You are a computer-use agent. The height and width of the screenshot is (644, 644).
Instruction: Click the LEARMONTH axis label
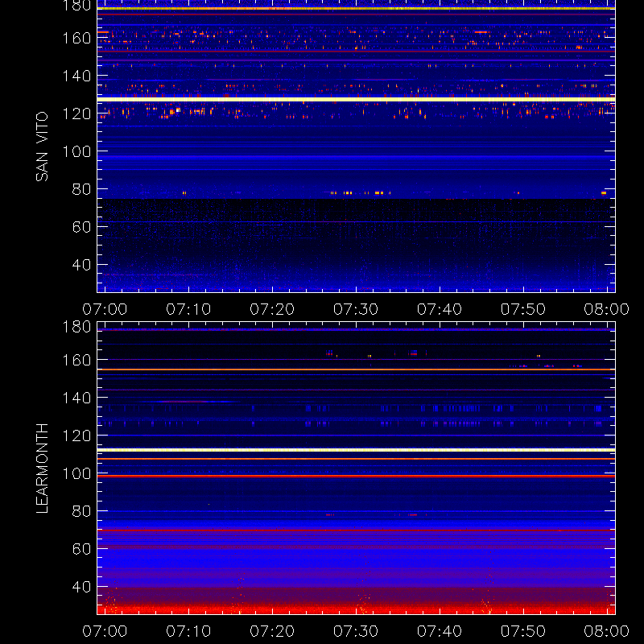(x=42, y=469)
